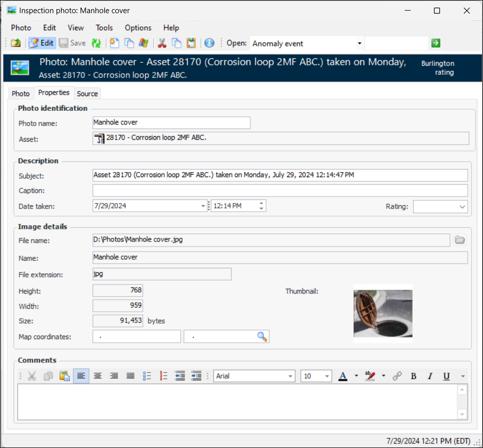Viewport: 483px width, 448px height.
Task: Insert a hyperlink in the Comments toolbar
Action: [398, 376]
